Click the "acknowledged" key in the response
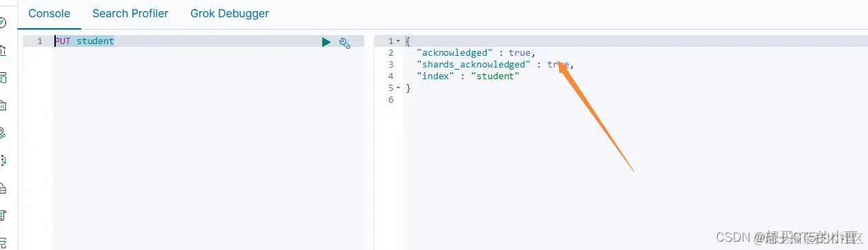 [455, 53]
